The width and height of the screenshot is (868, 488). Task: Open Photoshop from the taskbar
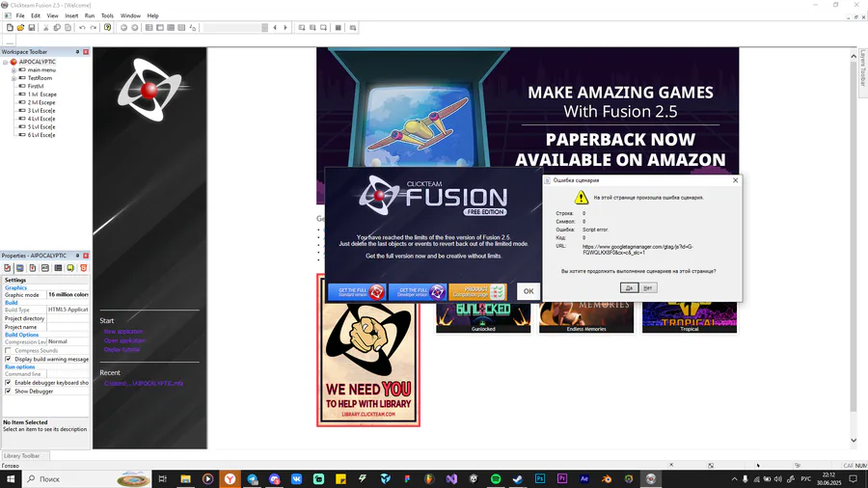[x=540, y=479]
